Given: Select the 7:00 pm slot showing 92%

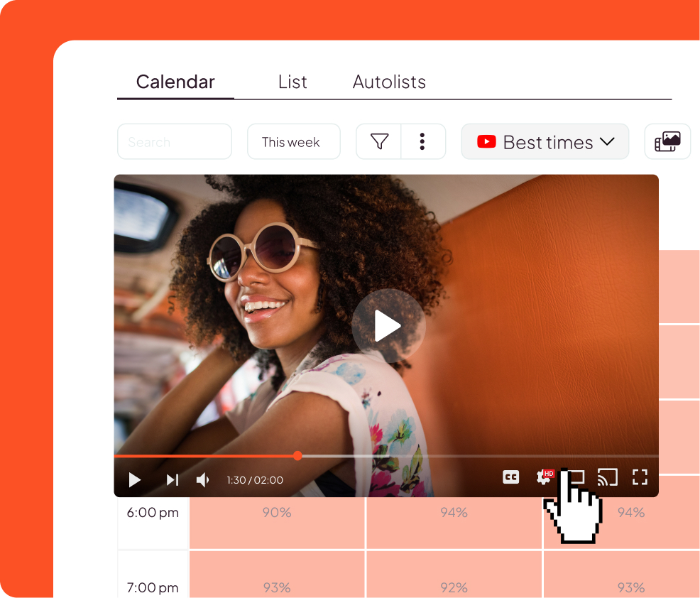Looking at the screenshot, I should pyautogui.click(x=454, y=587).
